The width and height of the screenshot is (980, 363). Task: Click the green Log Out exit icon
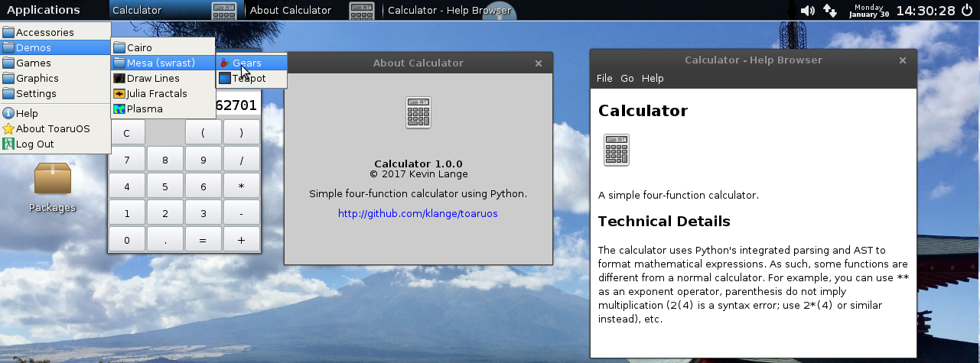[x=8, y=144]
